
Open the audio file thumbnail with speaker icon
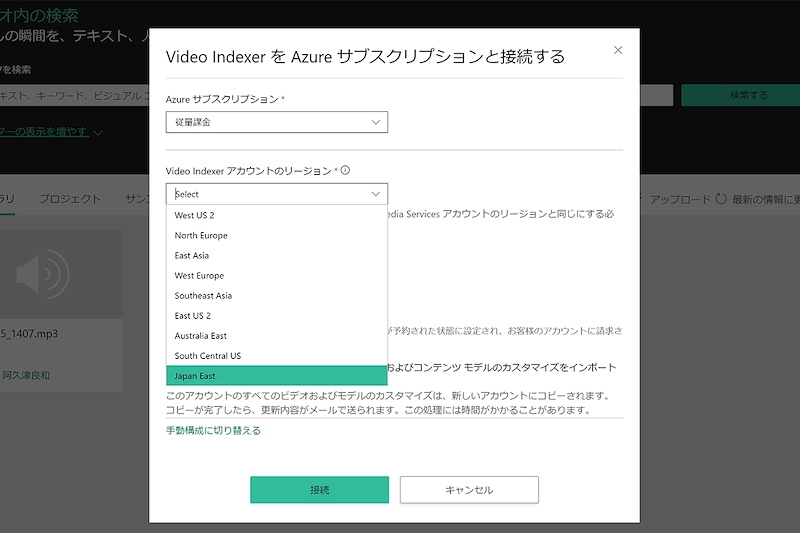click(x=61, y=274)
